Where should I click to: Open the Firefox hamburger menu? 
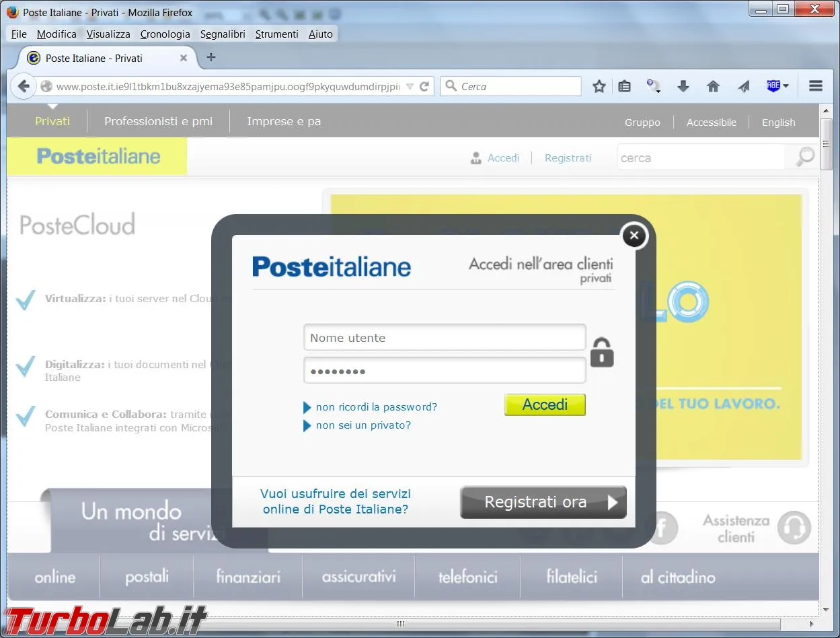pos(816,86)
